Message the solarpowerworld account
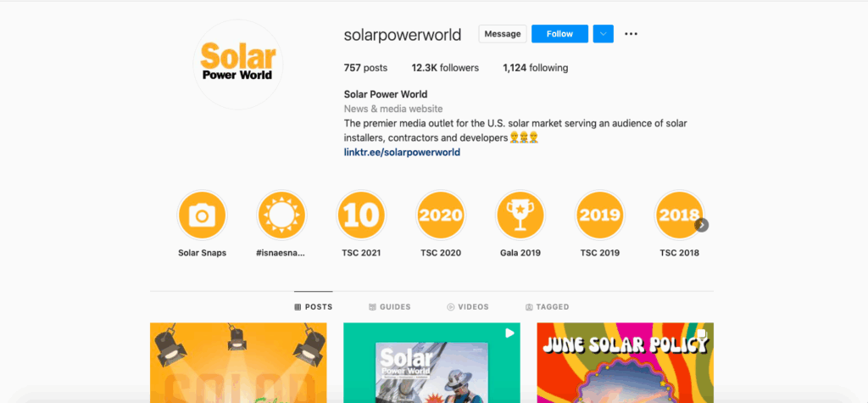Viewport: 868px width, 403px height. click(503, 34)
